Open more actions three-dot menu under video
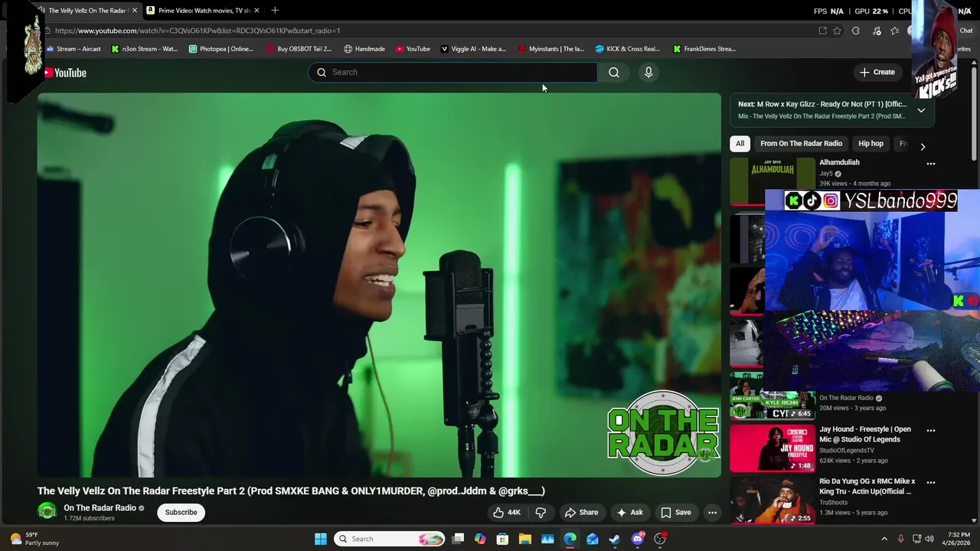This screenshot has width=980, height=551. tap(712, 512)
